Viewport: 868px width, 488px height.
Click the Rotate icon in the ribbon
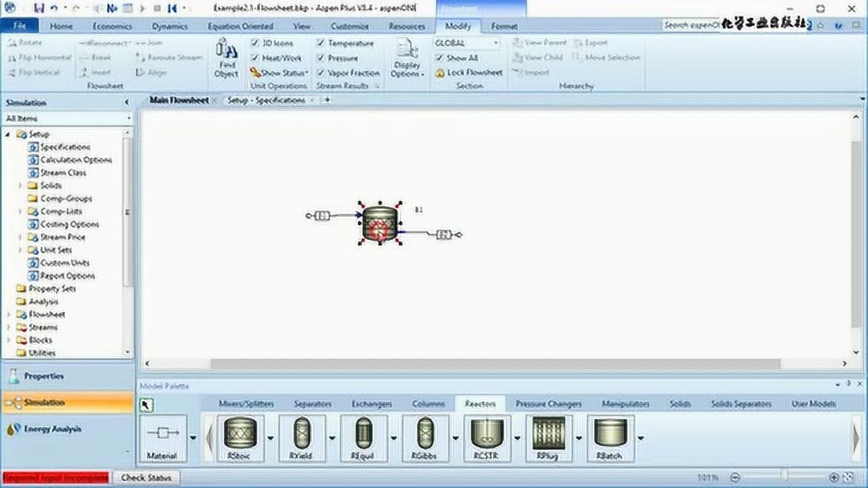click(12, 43)
